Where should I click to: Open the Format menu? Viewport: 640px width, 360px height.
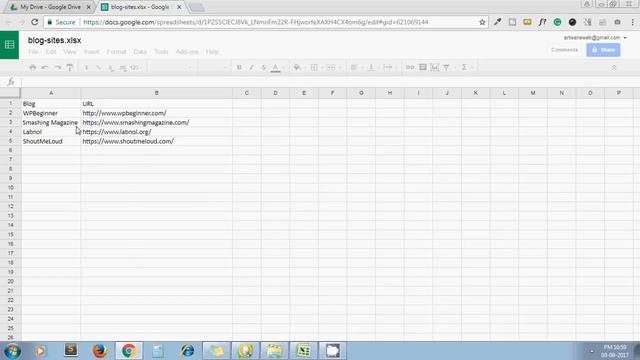pyautogui.click(x=116, y=52)
